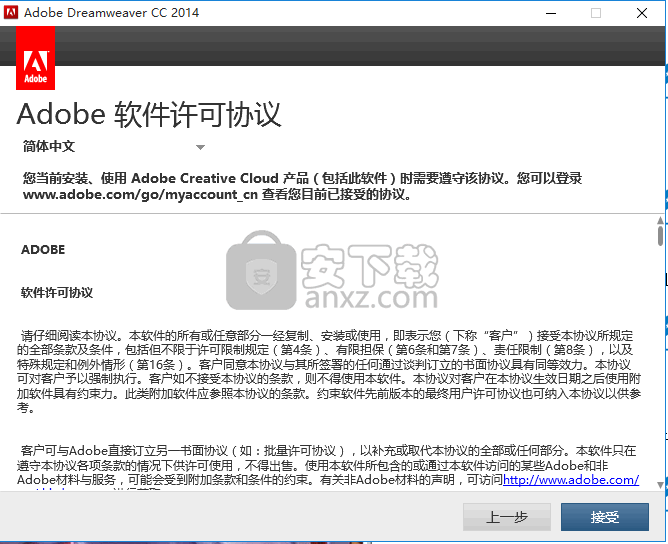
Task: Open the 简体中文 language dropdown
Action: [114, 147]
